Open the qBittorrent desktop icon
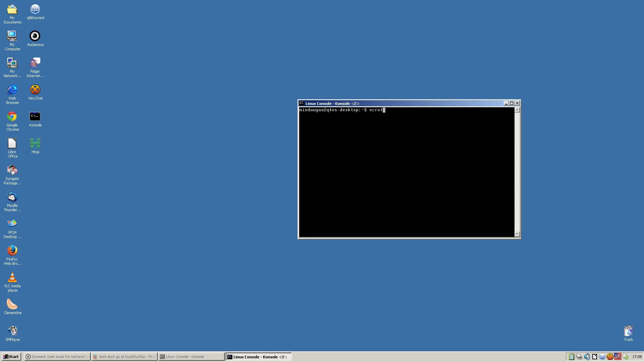 35,9
